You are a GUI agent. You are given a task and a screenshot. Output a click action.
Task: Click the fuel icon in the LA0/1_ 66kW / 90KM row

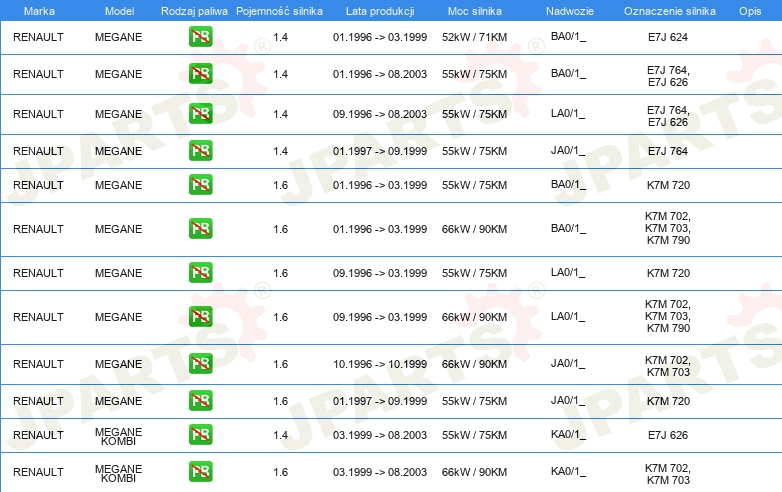[x=200, y=316]
